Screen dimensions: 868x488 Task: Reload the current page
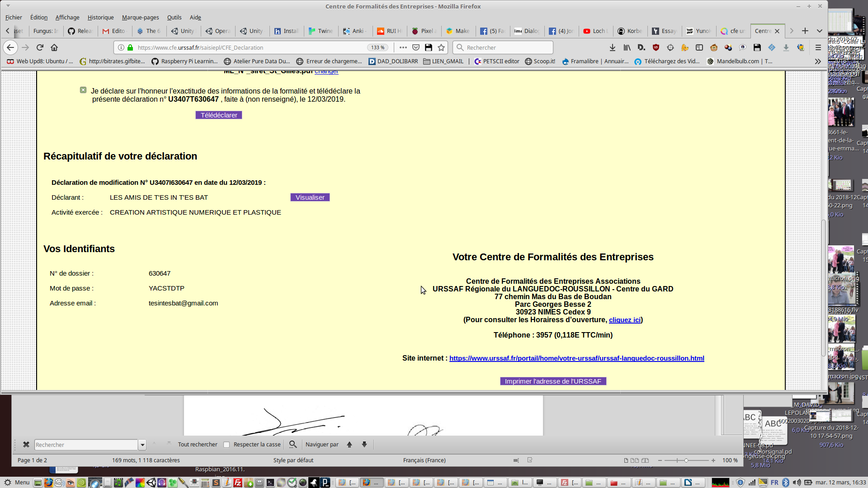40,47
